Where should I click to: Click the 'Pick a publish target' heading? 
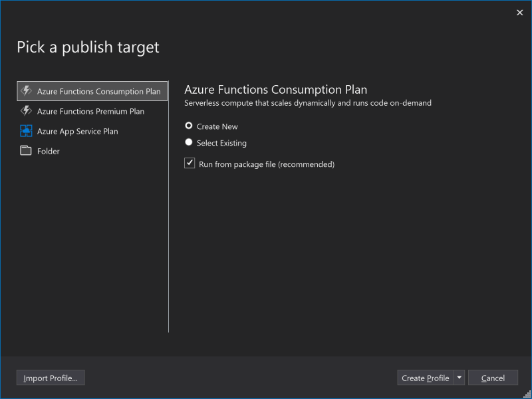point(88,47)
